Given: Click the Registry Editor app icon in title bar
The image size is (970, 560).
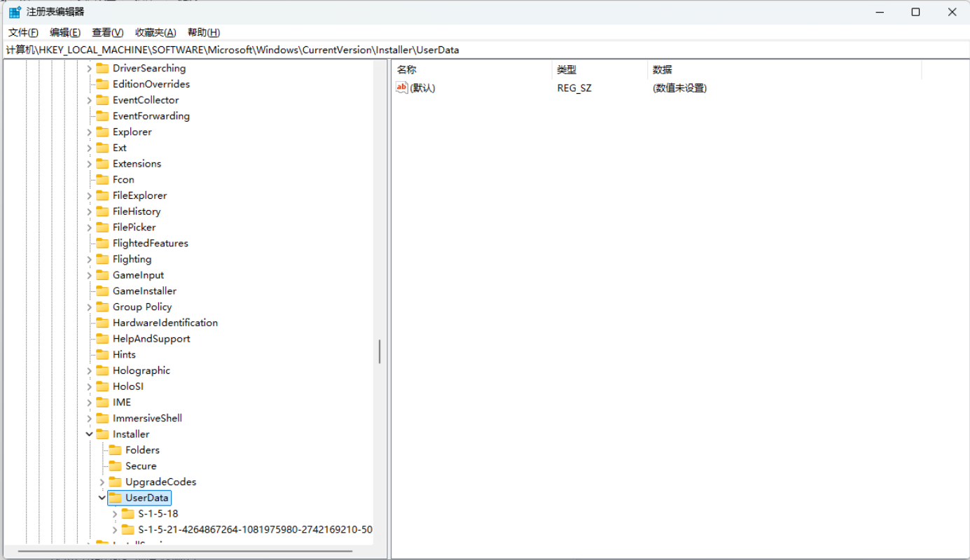Looking at the screenshot, I should pos(14,12).
